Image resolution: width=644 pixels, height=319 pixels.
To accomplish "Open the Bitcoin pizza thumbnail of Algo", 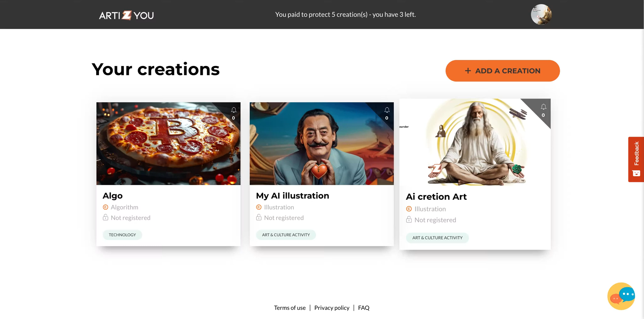I will [x=168, y=143].
